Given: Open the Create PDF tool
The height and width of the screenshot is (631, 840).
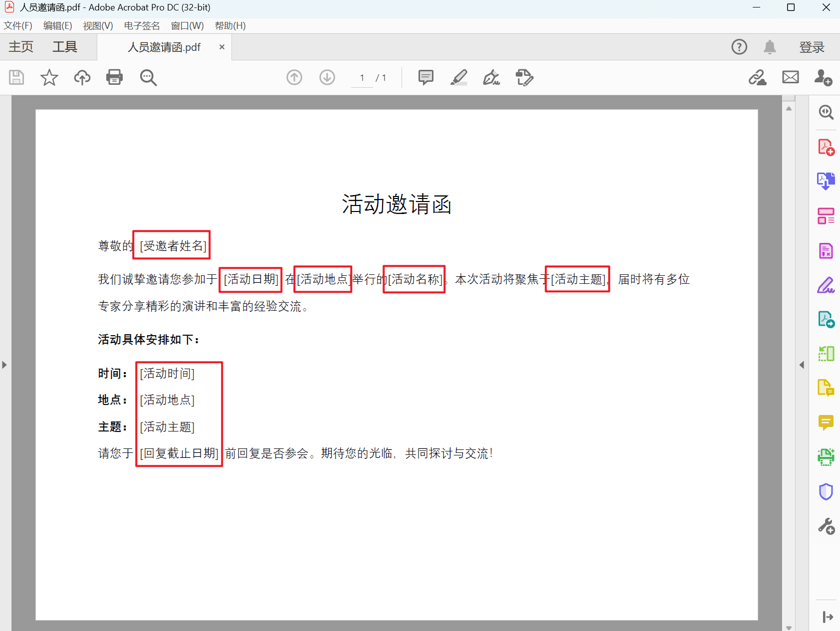Looking at the screenshot, I should pyautogui.click(x=826, y=146).
